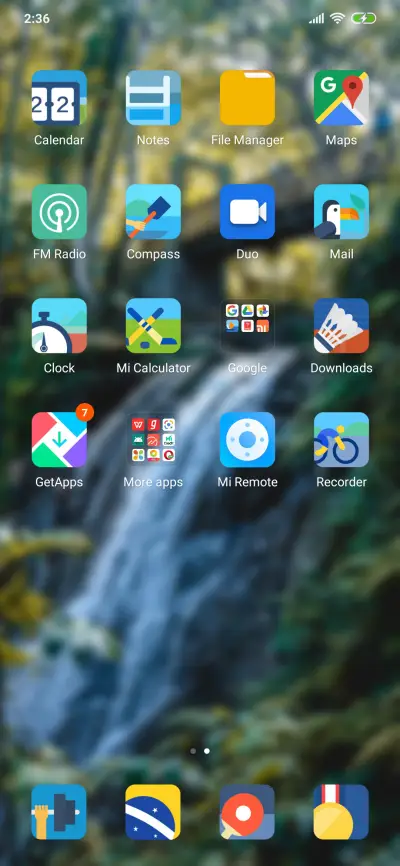This screenshot has width=400, height=866.
Task: Open the Duo video call app
Action: (247, 212)
